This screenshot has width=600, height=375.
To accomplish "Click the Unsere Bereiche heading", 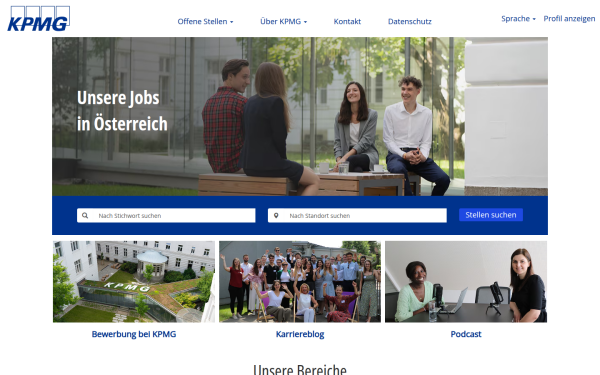I will [300, 370].
